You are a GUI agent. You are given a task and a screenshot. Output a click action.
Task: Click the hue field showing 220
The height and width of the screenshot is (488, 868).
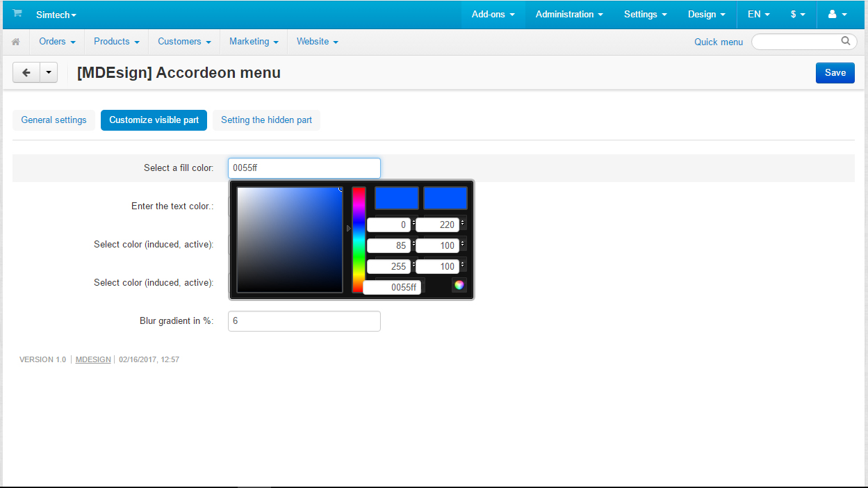point(437,225)
